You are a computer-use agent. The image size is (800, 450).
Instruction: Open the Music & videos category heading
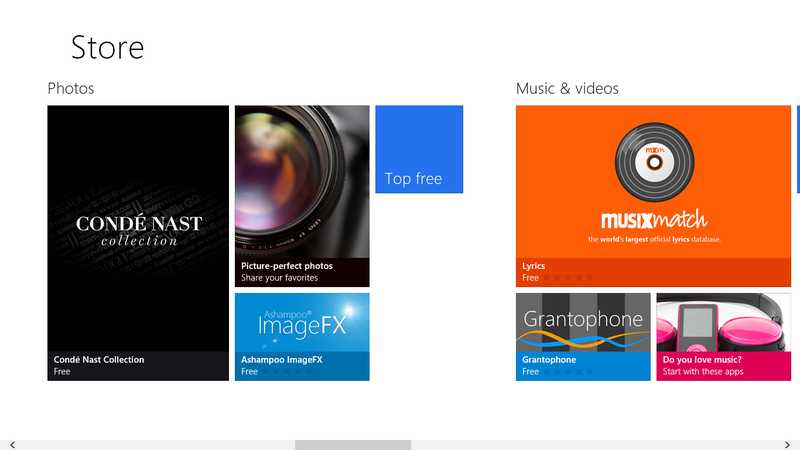click(567, 88)
